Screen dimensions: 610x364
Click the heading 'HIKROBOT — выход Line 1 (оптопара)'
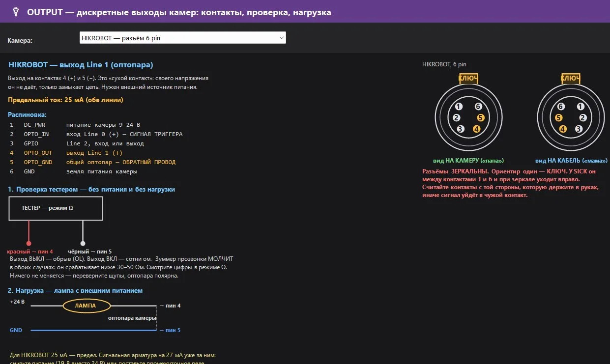pyautogui.click(x=81, y=65)
